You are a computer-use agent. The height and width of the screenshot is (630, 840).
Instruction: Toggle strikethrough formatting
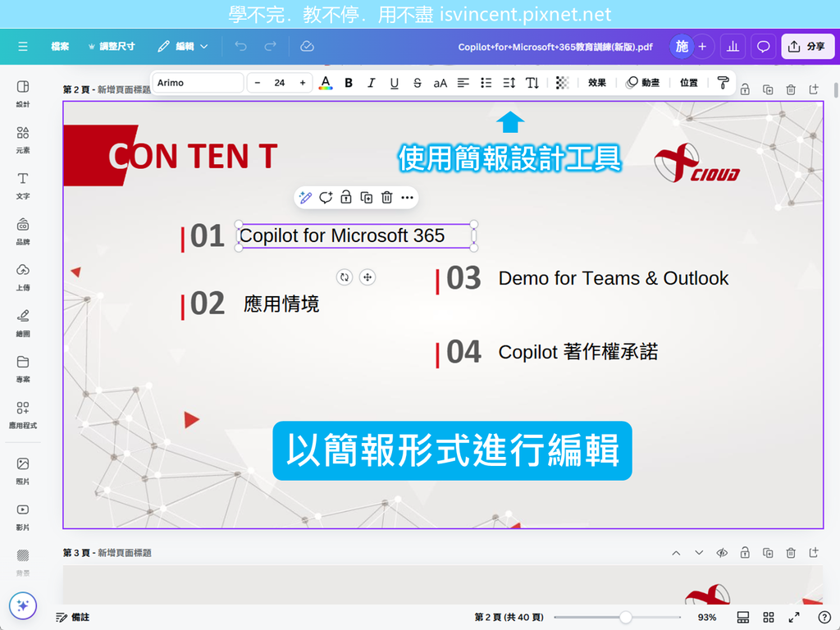click(x=418, y=83)
